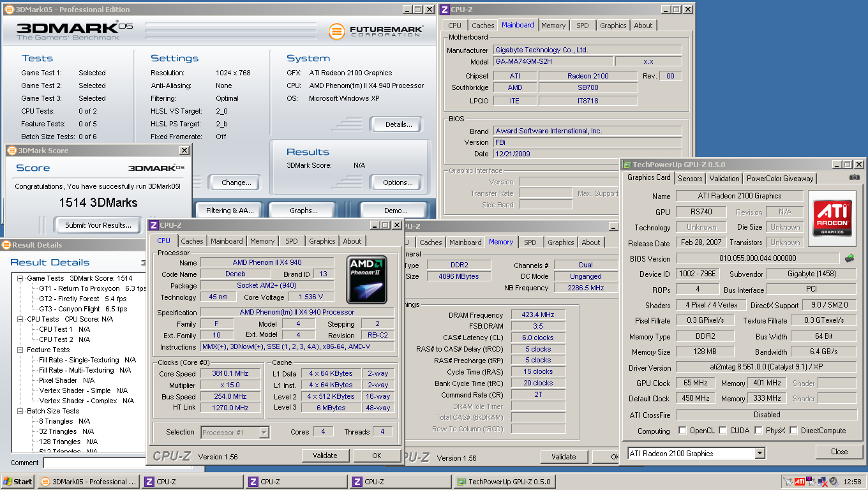The width and height of the screenshot is (868, 490).
Task: Click Submit Your Results button
Action: pyautogui.click(x=98, y=225)
